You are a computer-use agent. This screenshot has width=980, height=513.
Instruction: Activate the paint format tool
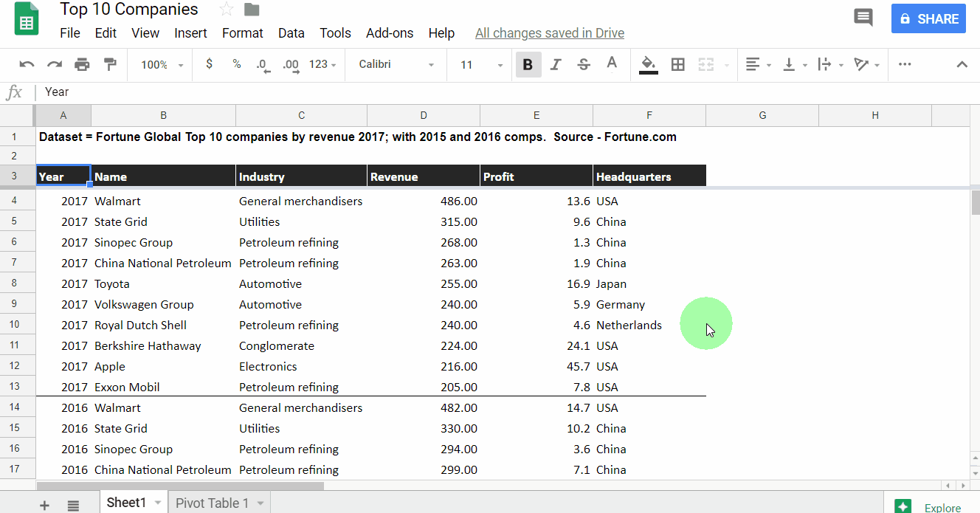(110, 65)
